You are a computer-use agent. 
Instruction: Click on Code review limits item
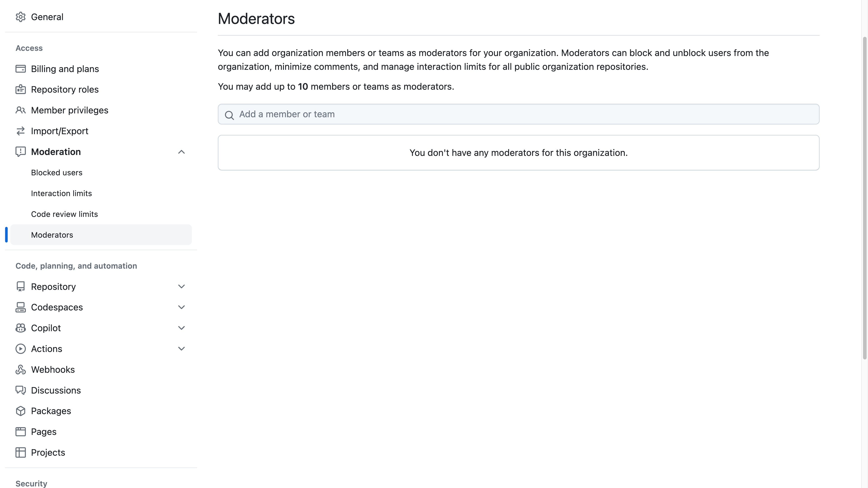pos(64,213)
